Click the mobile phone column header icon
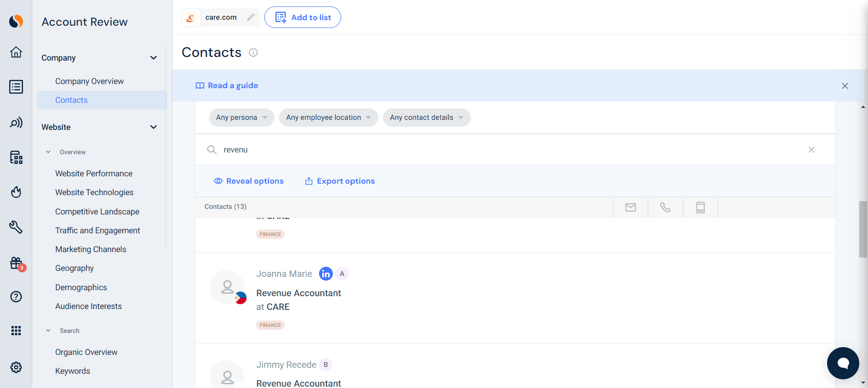This screenshot has height=388, width=868. click(x=700, y=208)
